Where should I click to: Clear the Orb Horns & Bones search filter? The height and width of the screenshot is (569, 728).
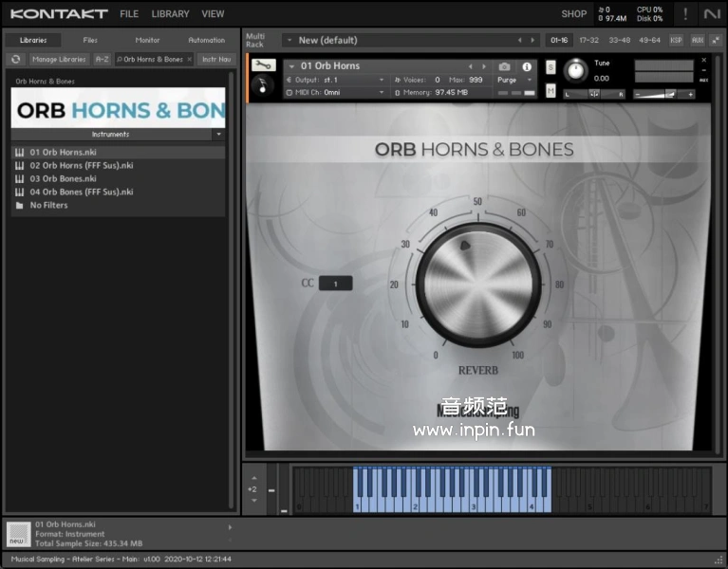point(189,59)
